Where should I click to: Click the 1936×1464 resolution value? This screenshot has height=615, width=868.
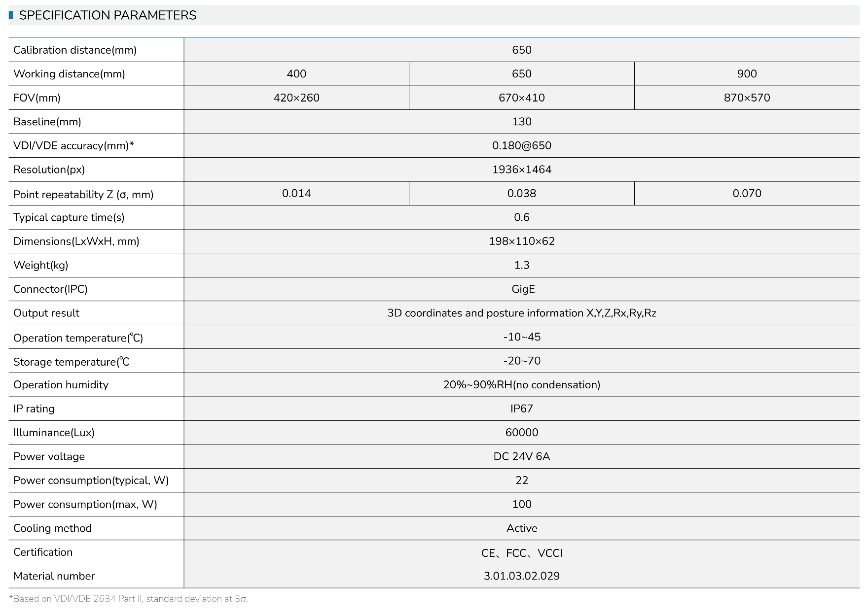(x=521, y=170)
